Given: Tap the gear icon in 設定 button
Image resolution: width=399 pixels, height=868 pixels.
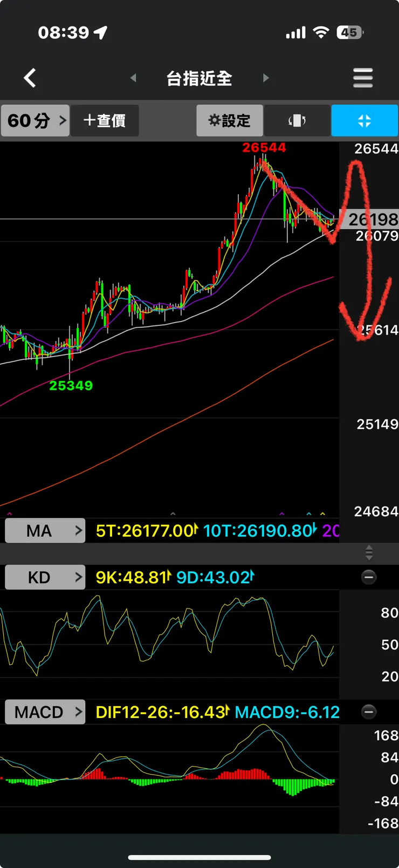Looking at the screenshot, I should (215, 120).
